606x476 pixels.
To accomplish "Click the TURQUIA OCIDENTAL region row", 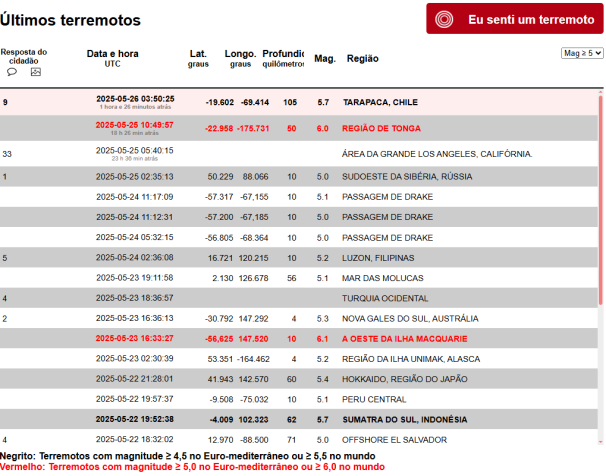I will pyautogui.click(x=299, y=298).
